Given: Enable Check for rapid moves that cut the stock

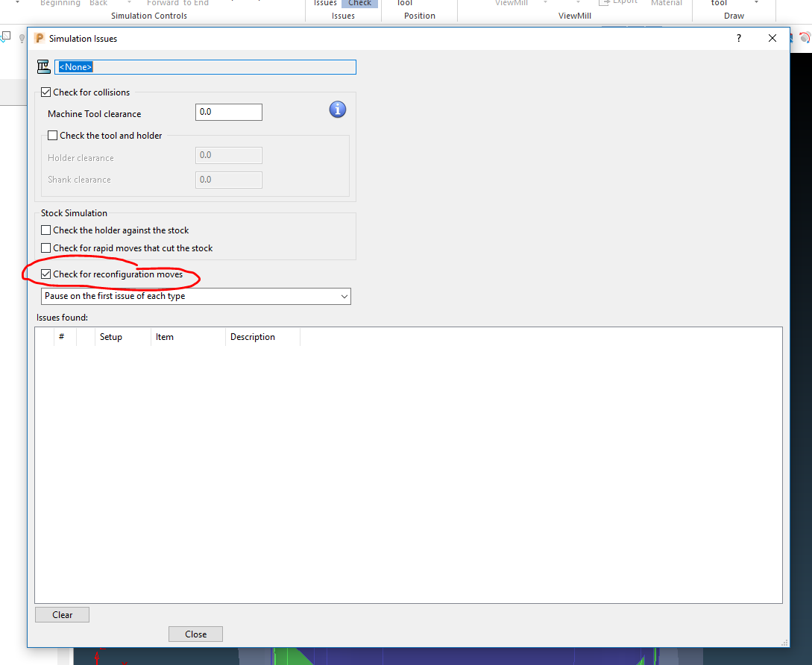Looking at the screenshot, I should (45, 248).
